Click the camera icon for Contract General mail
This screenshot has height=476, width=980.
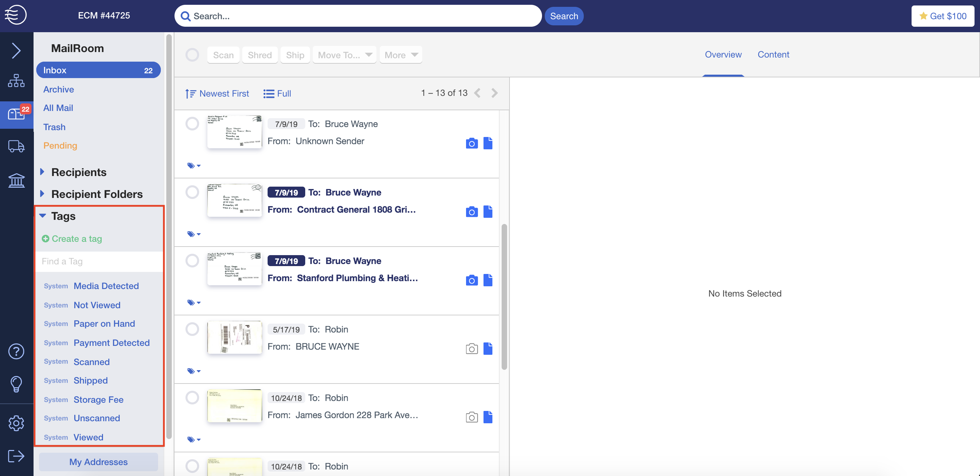click(x=472, y=212)
